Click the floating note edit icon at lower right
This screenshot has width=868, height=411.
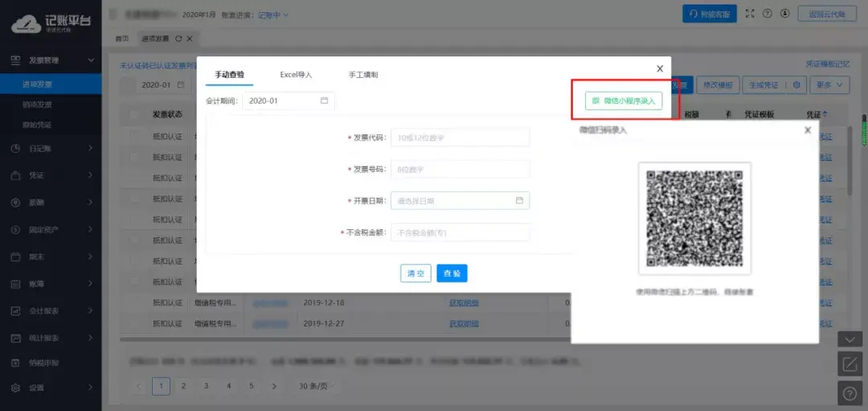pos(850,364)
